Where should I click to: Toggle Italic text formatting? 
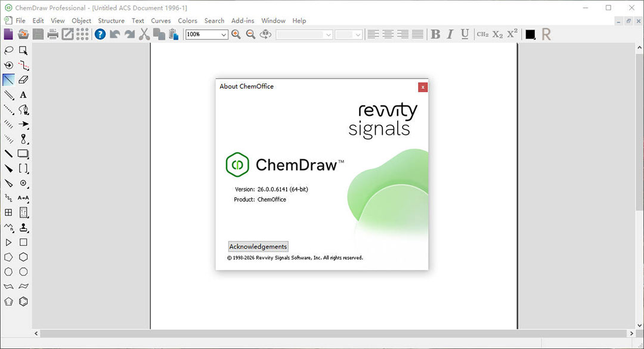click(450, 34)
